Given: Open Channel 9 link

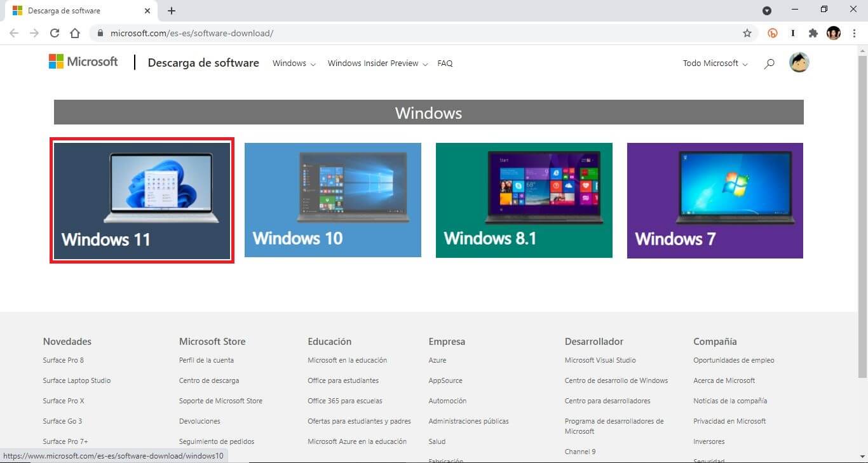Looking at the screenshot, I should (580, 452).
